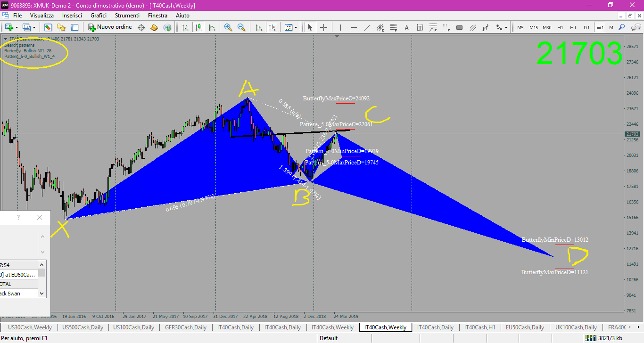Open the Market Watch panel icon
644x343 pixels.
click(x=48, y=27)
